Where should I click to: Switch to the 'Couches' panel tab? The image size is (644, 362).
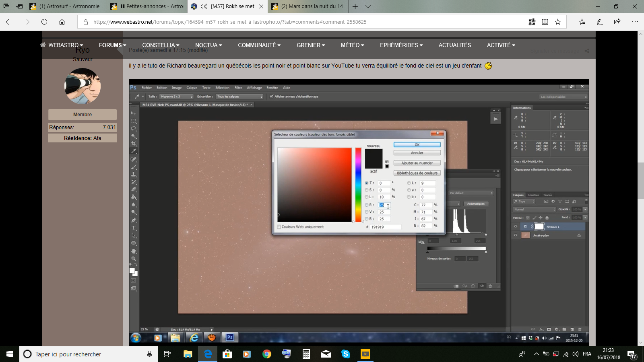tap(533, 195)
